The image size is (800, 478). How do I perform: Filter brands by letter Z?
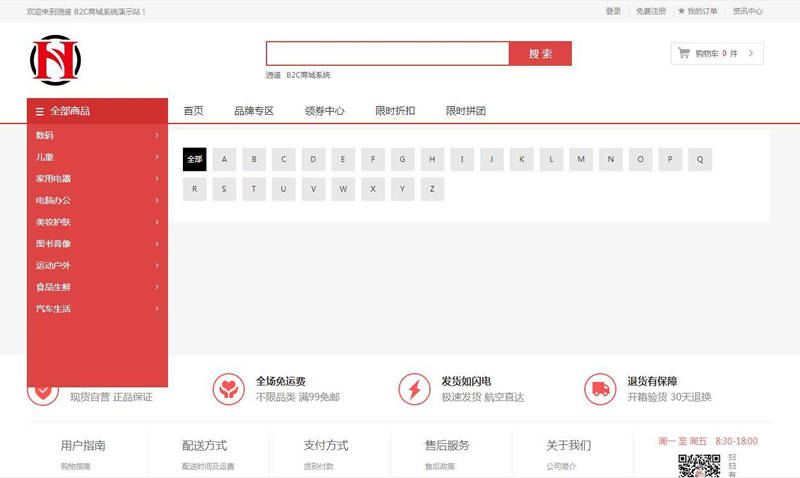(432, 189)
